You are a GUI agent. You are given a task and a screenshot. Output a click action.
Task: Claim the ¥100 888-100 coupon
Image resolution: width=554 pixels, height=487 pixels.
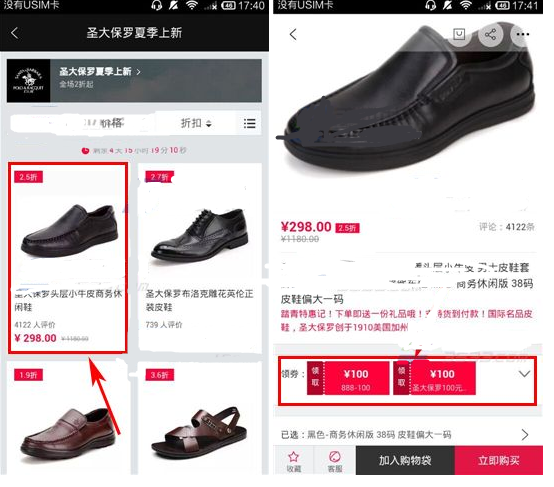pos(348,378)
